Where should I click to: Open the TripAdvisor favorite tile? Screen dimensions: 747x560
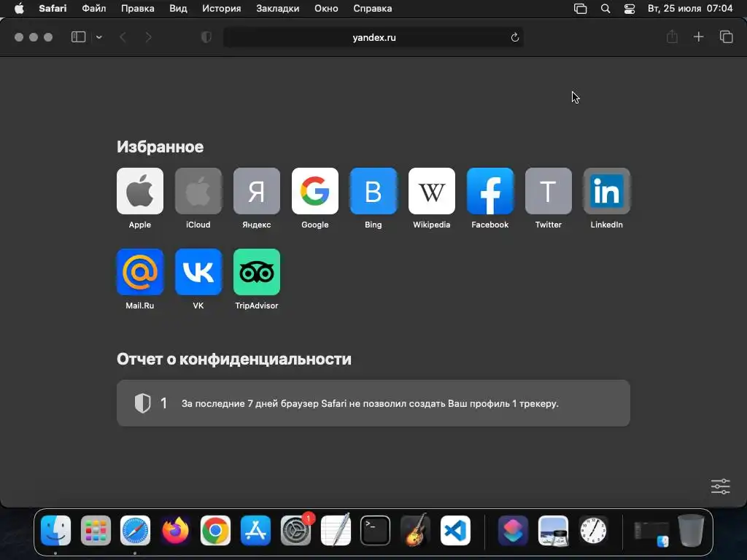(x=256, y=272)
